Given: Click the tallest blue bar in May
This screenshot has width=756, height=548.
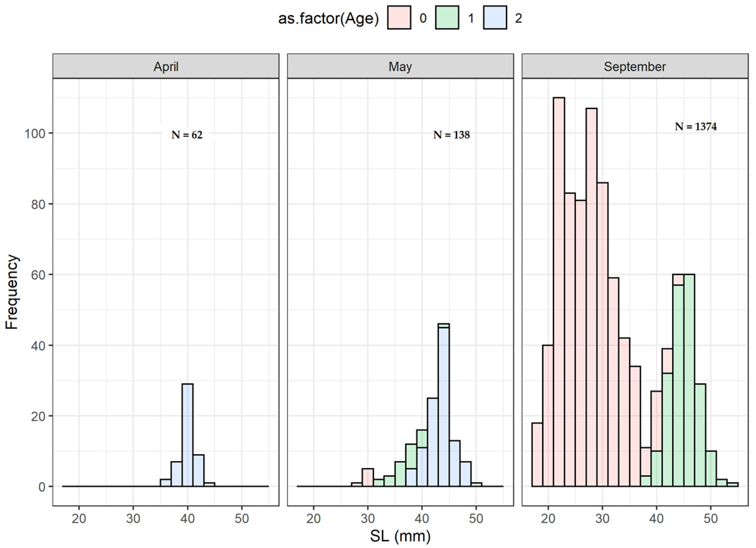Looking at the screenshot, I should click(x=444, y=407).
